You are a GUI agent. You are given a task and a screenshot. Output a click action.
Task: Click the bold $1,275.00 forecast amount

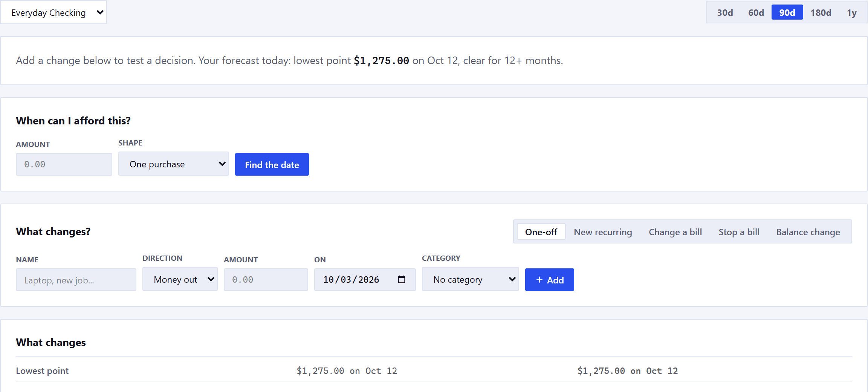(381, 61)
